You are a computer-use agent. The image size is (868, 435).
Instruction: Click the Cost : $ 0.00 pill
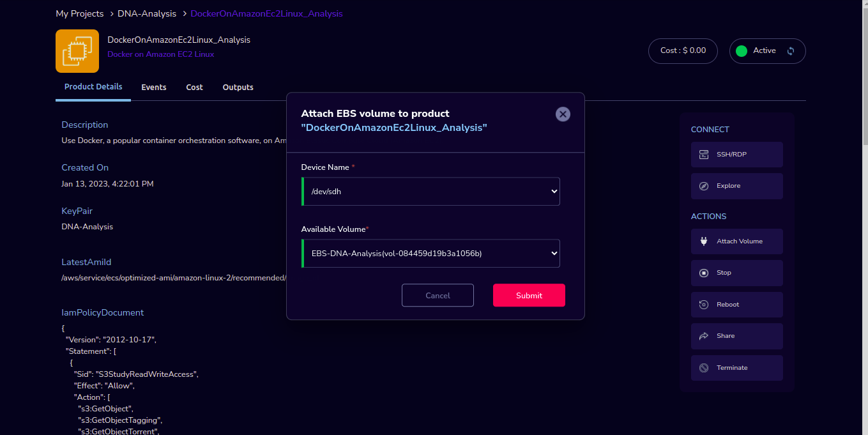pyautogui.click(x=683, y=51)
